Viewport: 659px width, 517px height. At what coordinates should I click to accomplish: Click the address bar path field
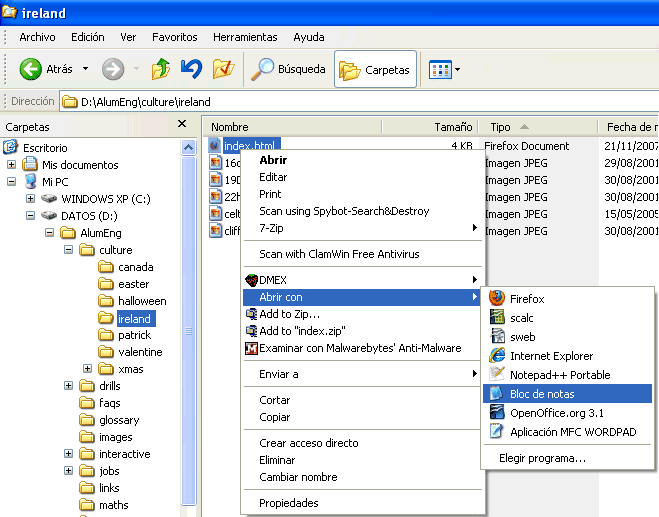point(350,101)
